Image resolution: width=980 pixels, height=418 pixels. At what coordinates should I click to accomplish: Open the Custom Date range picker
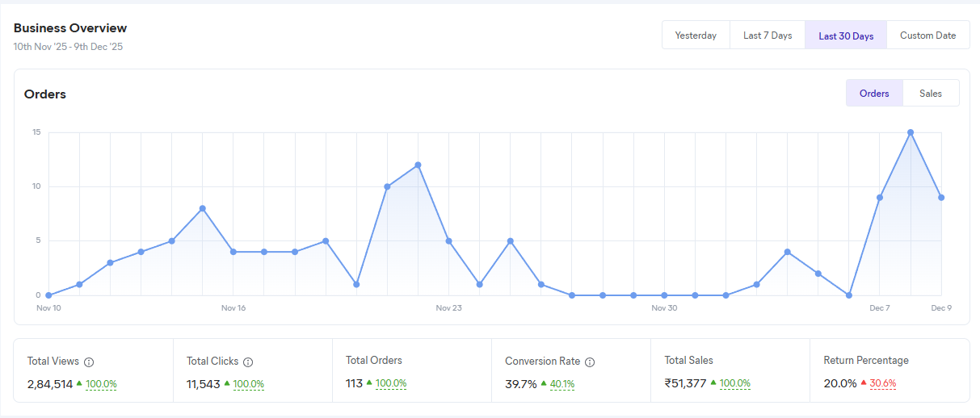927,36
